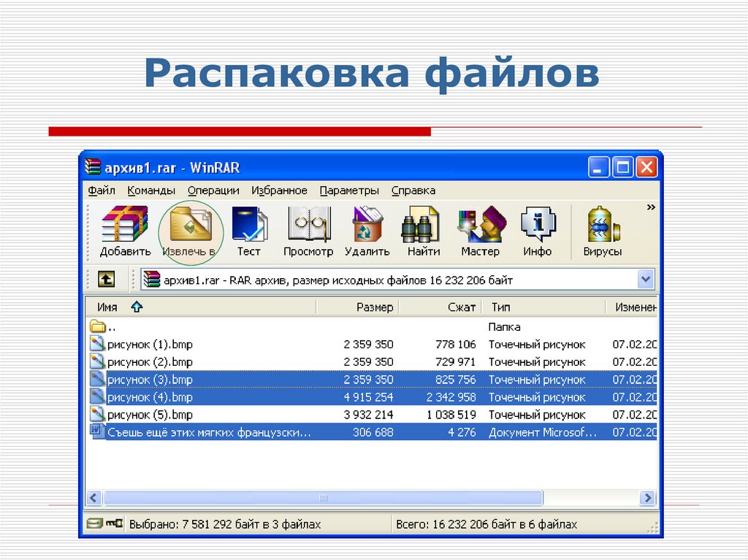Click the horizontal scrollbar thumb
748x560 pixels.
click(x=323, y=498)
